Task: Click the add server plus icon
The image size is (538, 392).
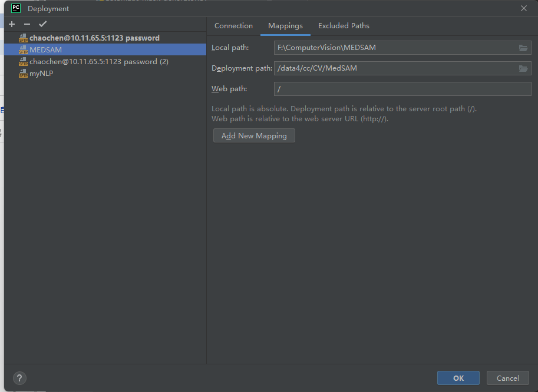Action: (12, 24)
